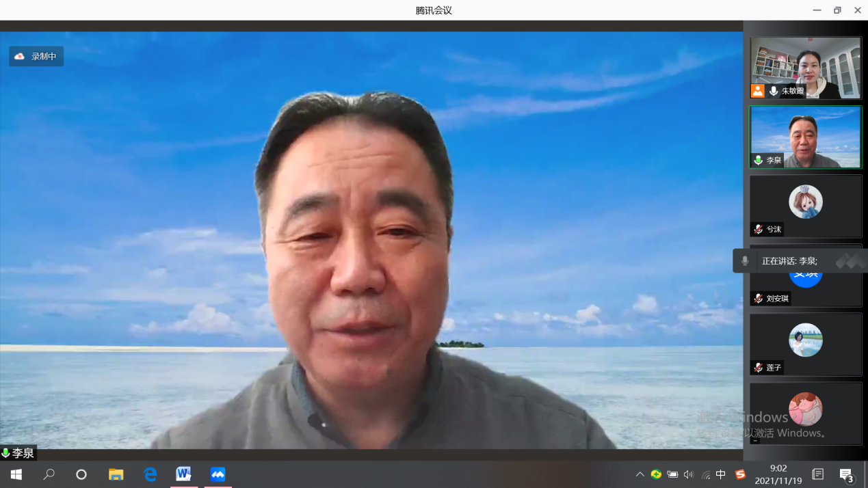This screenshot has height=488, width=868.
Task: Open the Tencent Meeting taskbar icon
Action: [x=218, y=474]
